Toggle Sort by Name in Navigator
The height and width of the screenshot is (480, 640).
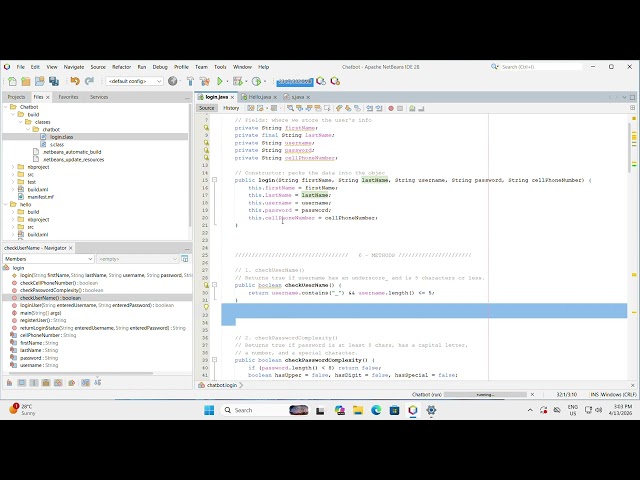pos(85,383)
